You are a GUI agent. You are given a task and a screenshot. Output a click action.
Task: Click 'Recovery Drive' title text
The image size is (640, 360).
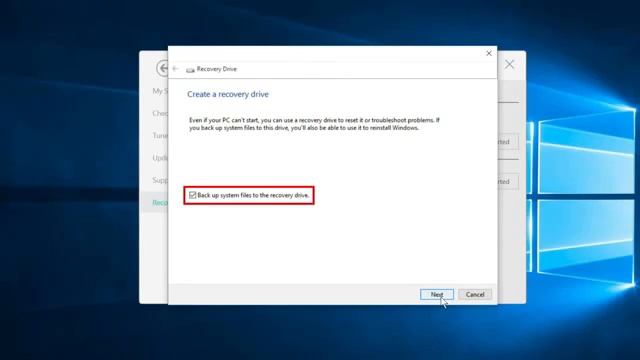217,69
